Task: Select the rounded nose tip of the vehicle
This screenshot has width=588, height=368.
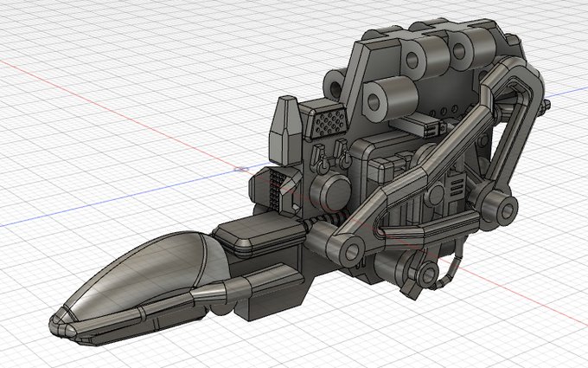Action: [62, 325]
